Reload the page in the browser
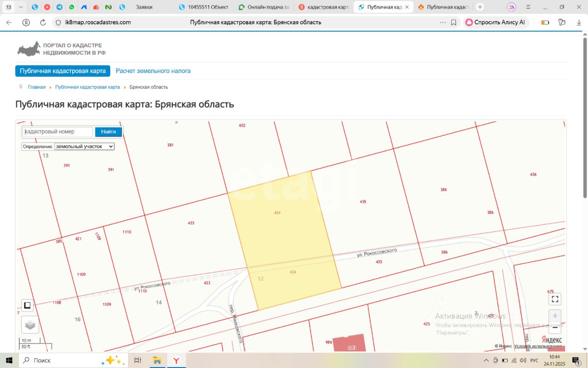This screenshot has width=588, height=368. coord(43,22)
